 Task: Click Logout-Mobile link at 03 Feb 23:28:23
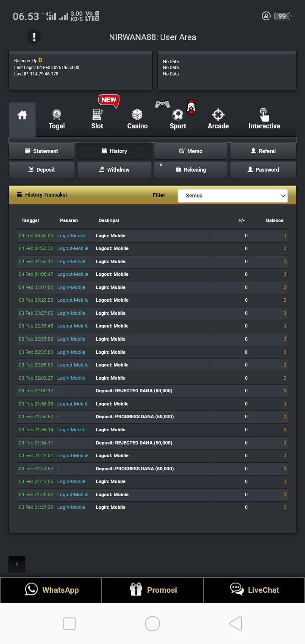tap(73, 300)
